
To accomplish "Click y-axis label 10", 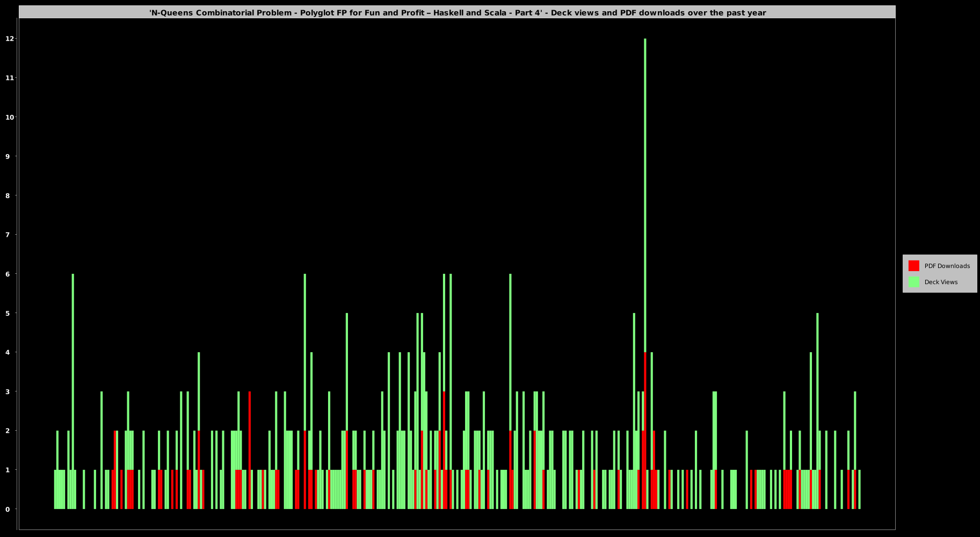I will tap(9, 117).
